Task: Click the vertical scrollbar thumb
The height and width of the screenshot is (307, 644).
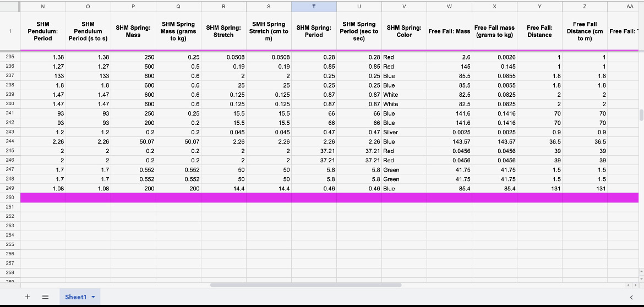Action: [642, 115]
